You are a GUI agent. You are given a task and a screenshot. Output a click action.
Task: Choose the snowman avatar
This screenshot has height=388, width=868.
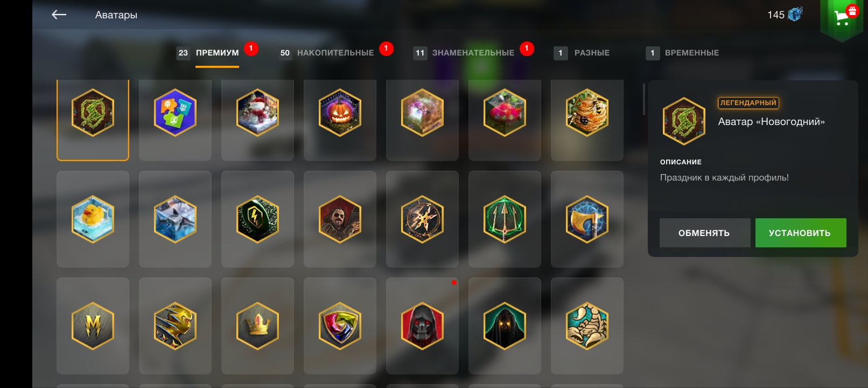[257, 120]
